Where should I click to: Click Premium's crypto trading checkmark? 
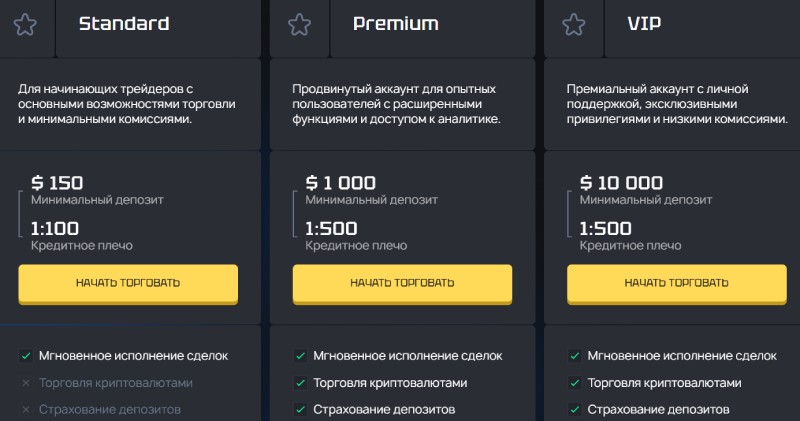299,382
